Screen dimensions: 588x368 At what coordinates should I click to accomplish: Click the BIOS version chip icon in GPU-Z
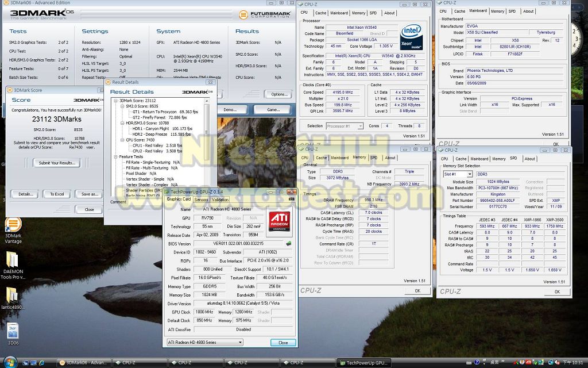(288, 244)
